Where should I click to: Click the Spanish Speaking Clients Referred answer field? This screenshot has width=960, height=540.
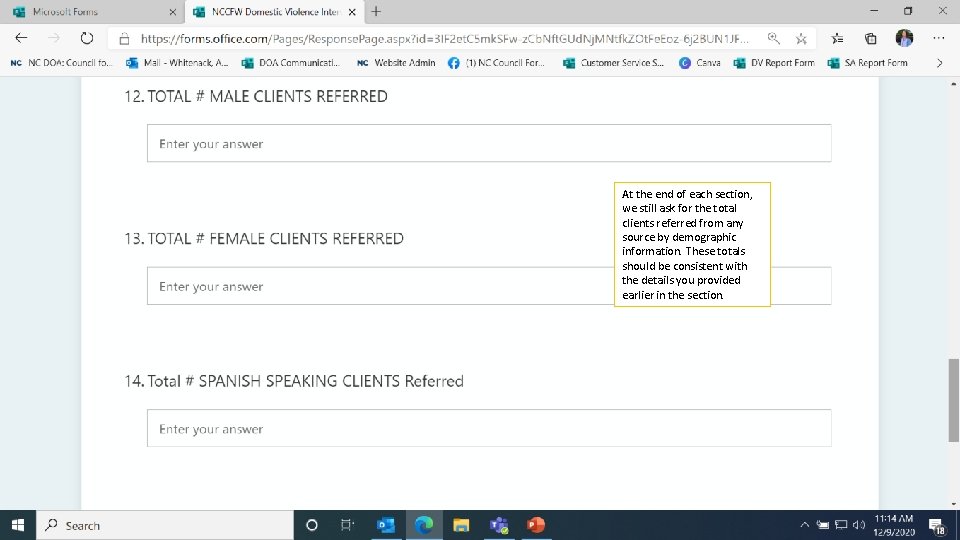pos(489,429)
